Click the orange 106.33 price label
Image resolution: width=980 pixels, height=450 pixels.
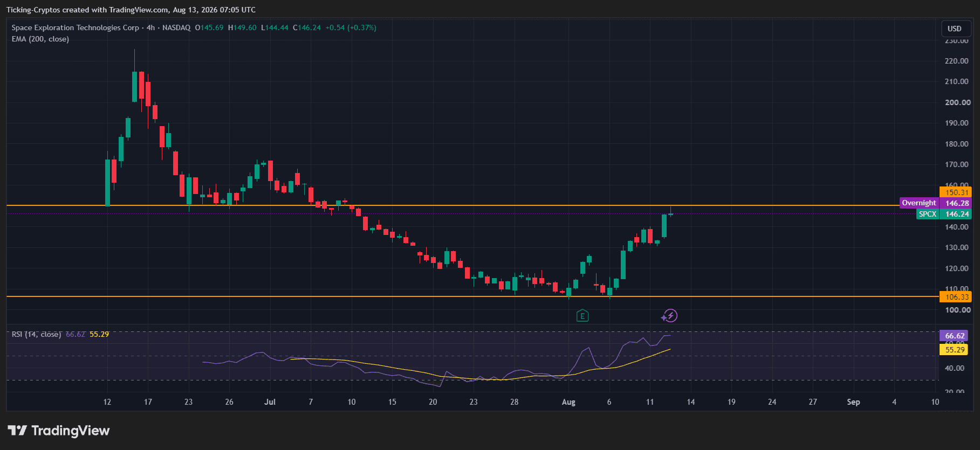click(x=956, y=297)
